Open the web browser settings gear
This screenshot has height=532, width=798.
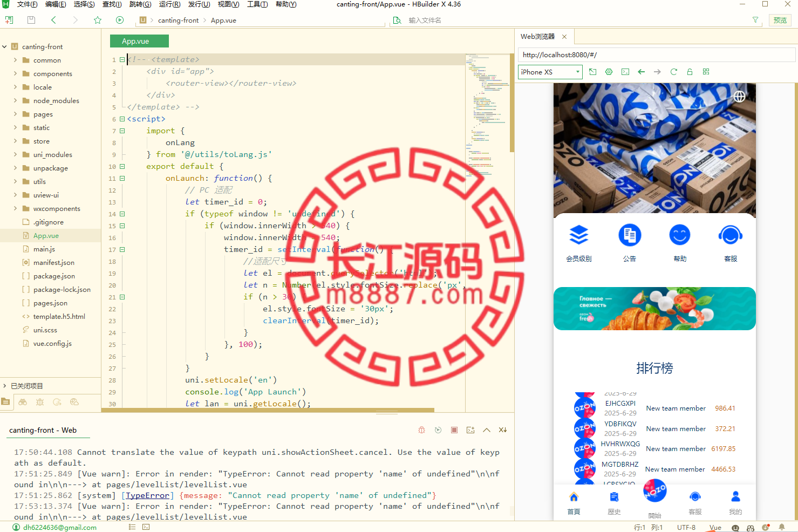click(x=609, y=72)
